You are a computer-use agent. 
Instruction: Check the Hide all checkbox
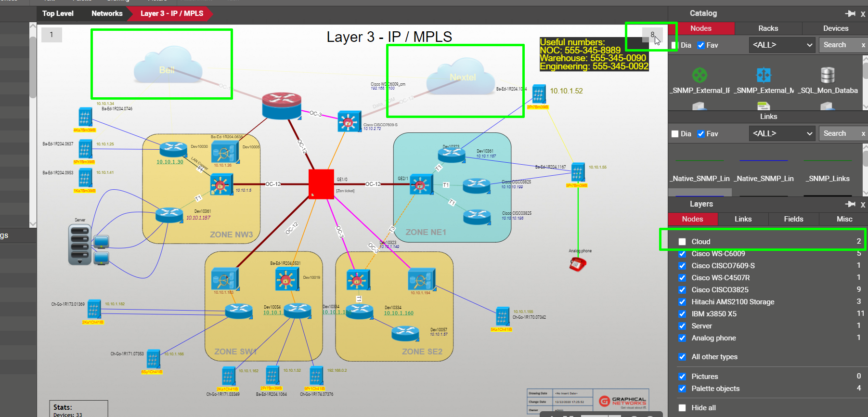[x=682, y=408]
